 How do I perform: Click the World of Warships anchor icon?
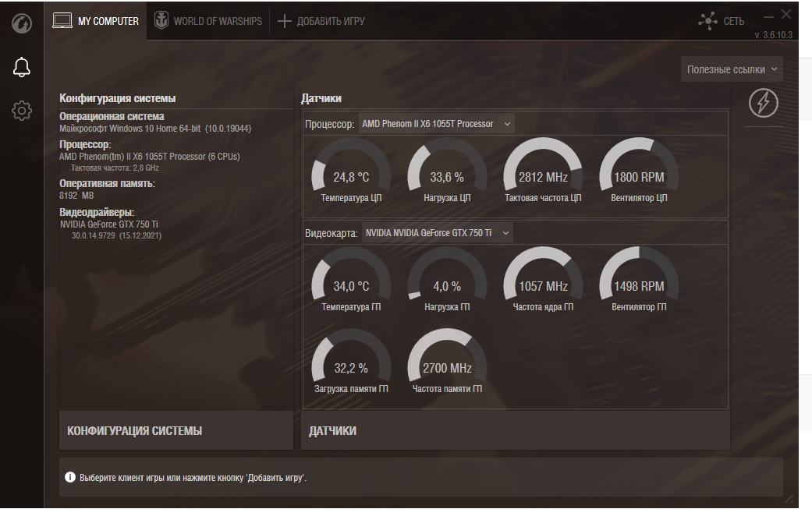click(x=161, y=21)
